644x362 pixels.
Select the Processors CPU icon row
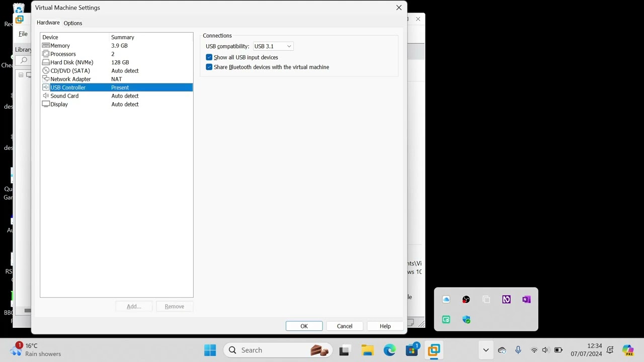(x=117, y=54)
